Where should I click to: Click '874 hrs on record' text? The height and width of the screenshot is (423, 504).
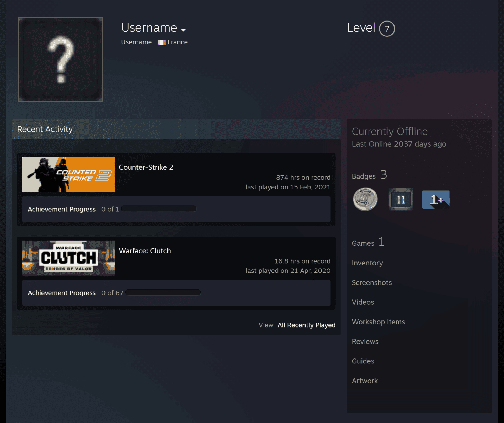coord(303,178)
